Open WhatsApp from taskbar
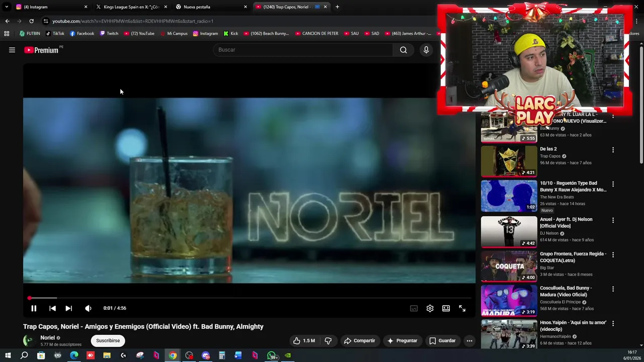644x362 pixels. point(272,355)
